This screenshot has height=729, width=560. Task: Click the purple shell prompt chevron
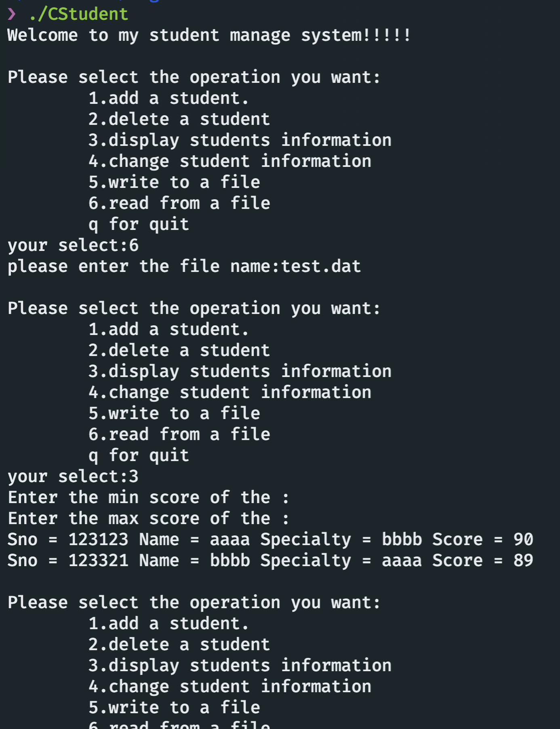(12, 14)
